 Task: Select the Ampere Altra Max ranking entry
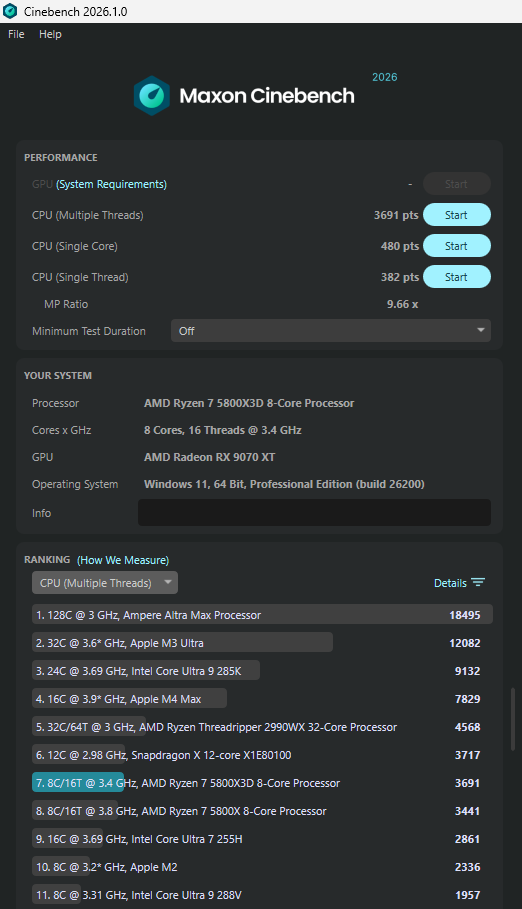click(262, 615)
